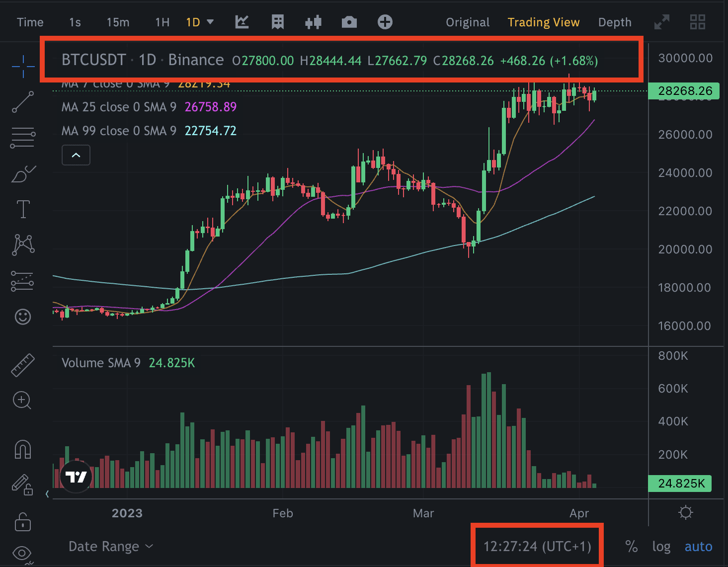728x567 pixels.
Task: Select the crosshair cursor tool
Action: (23, 66)
